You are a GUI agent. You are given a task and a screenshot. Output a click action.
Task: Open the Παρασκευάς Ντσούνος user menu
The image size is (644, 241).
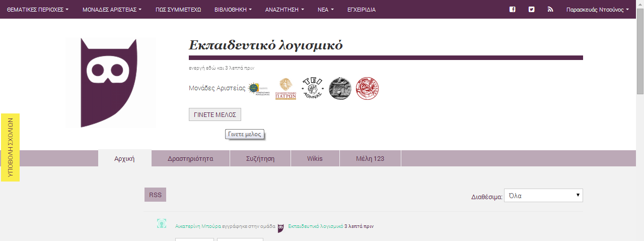[x=598, y=10]
